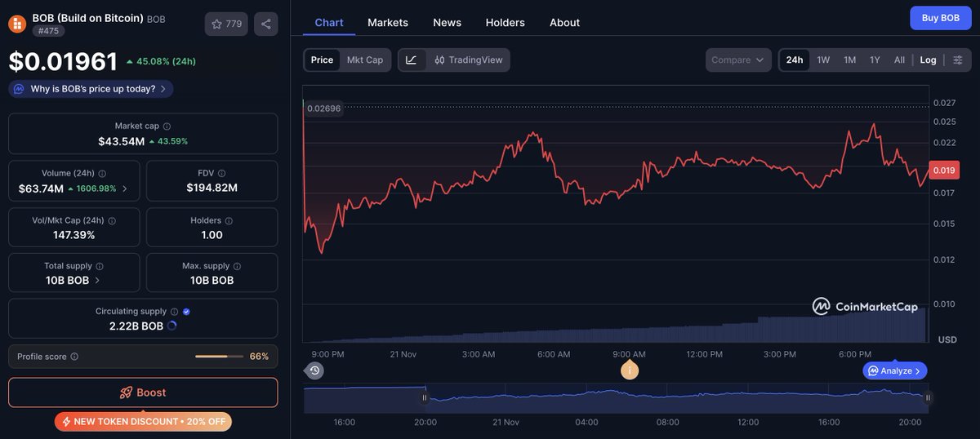Click the history clock icon below chart

tap(315, 370)
